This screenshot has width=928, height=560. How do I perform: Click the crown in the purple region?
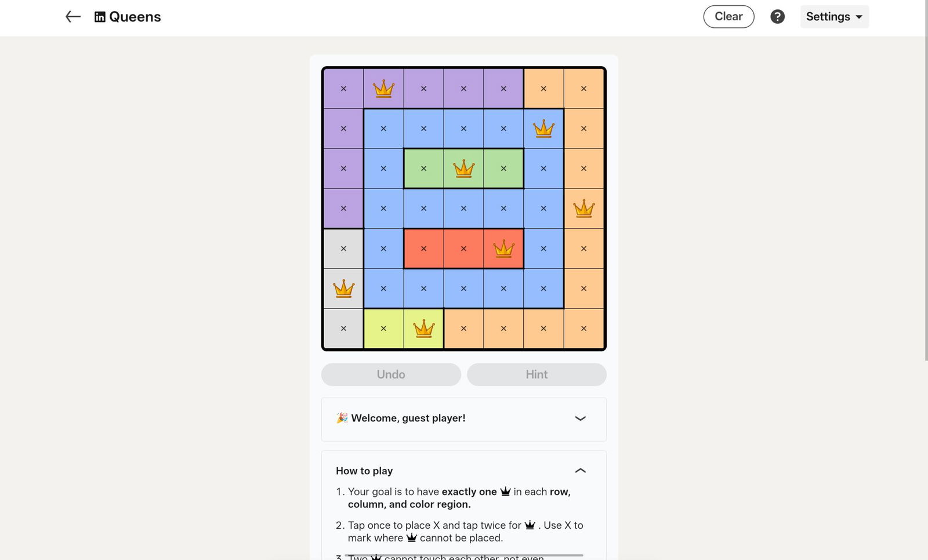[383, 89]
